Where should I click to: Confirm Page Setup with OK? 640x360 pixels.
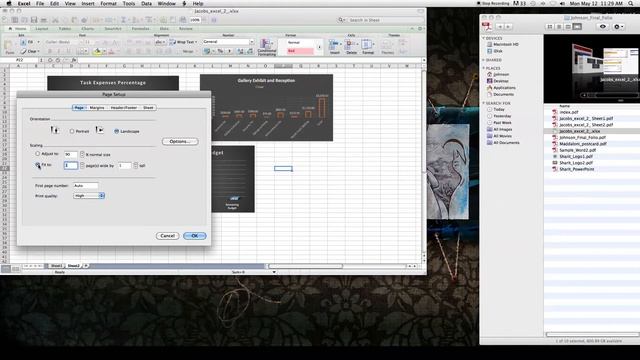point(195,236)
